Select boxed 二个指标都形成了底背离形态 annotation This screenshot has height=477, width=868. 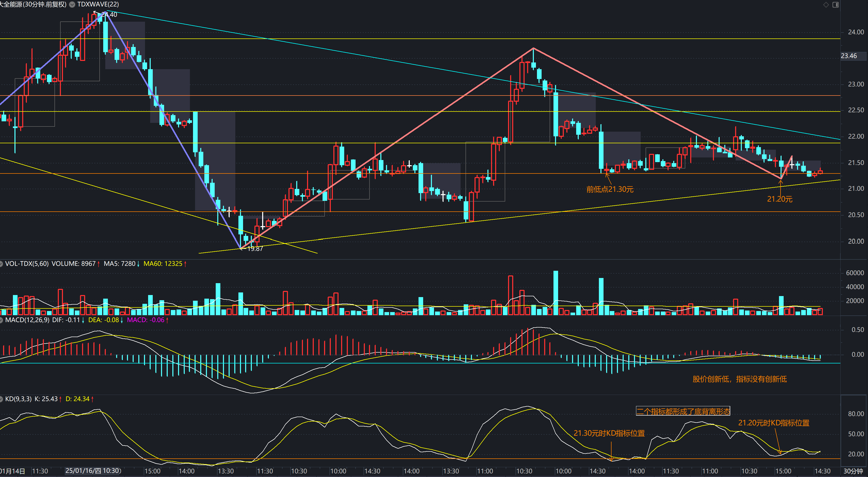click(683, 411)
